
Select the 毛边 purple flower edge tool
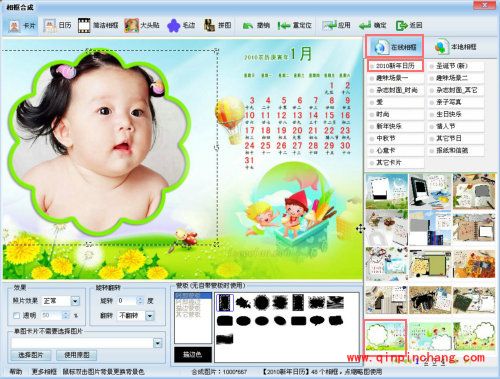pyautogui.click(x=181, y=25)
